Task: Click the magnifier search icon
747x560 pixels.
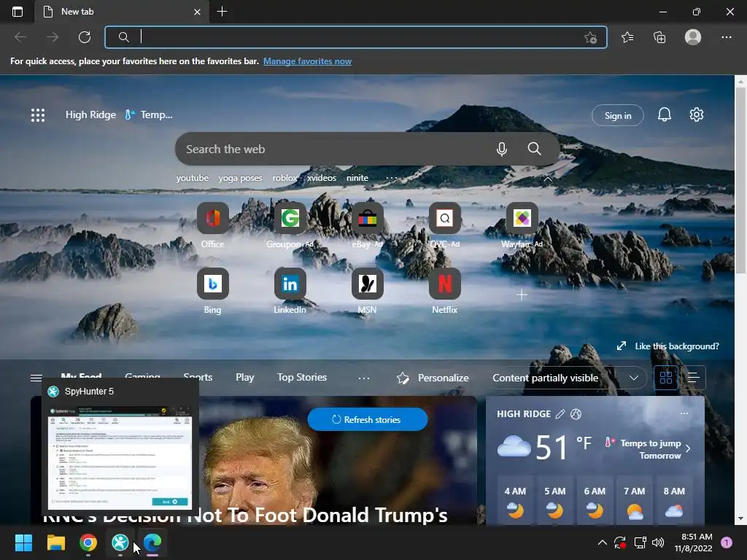Action: coord(534,149)
